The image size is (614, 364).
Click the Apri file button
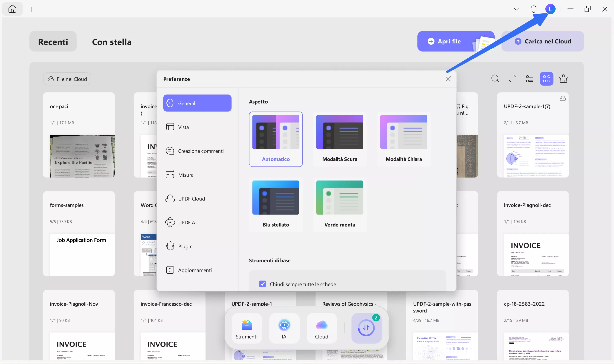pyautogui.click(x=449, y=42)
